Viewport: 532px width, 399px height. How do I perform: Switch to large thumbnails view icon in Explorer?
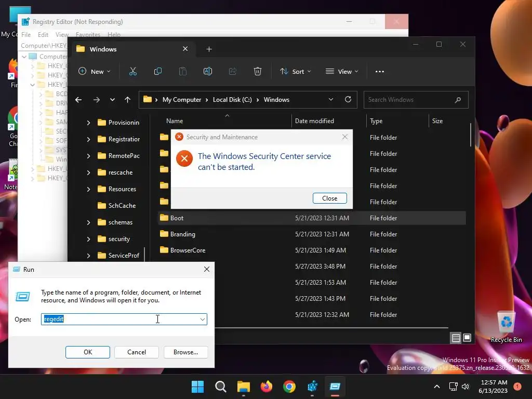click(x=467, y=338)
